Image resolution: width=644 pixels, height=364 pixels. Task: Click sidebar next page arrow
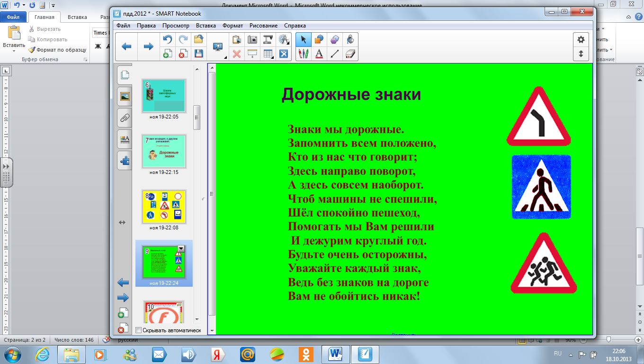(123, 298)
